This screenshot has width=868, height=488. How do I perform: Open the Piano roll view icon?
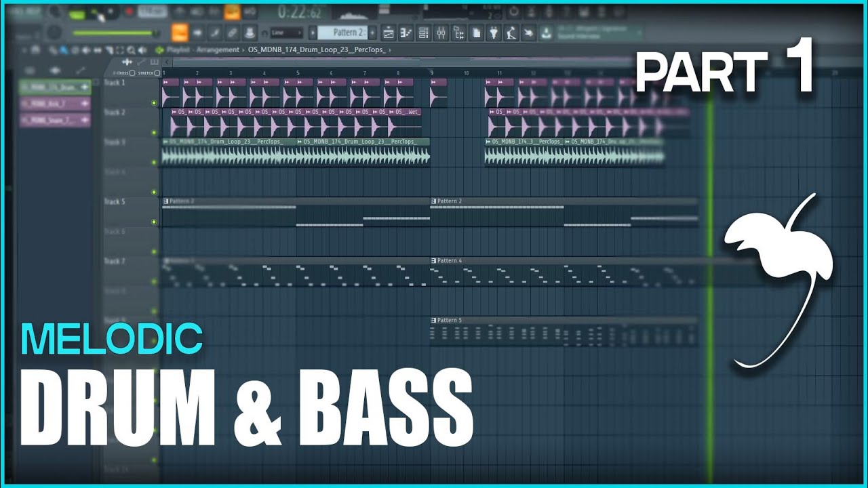[x=406, y=33]
